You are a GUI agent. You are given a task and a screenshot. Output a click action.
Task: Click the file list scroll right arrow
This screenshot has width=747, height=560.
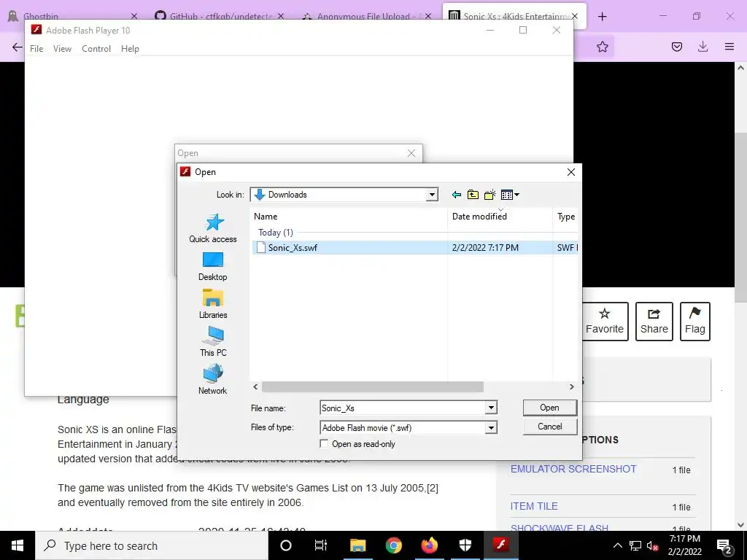click(572, 386)
